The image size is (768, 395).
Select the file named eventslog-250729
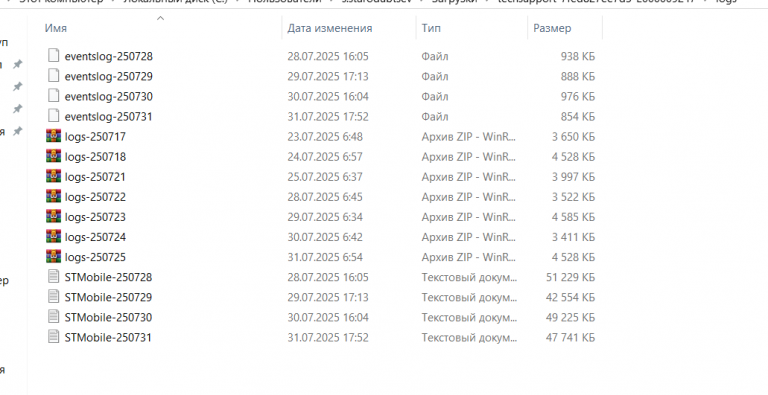click(108, 76)
